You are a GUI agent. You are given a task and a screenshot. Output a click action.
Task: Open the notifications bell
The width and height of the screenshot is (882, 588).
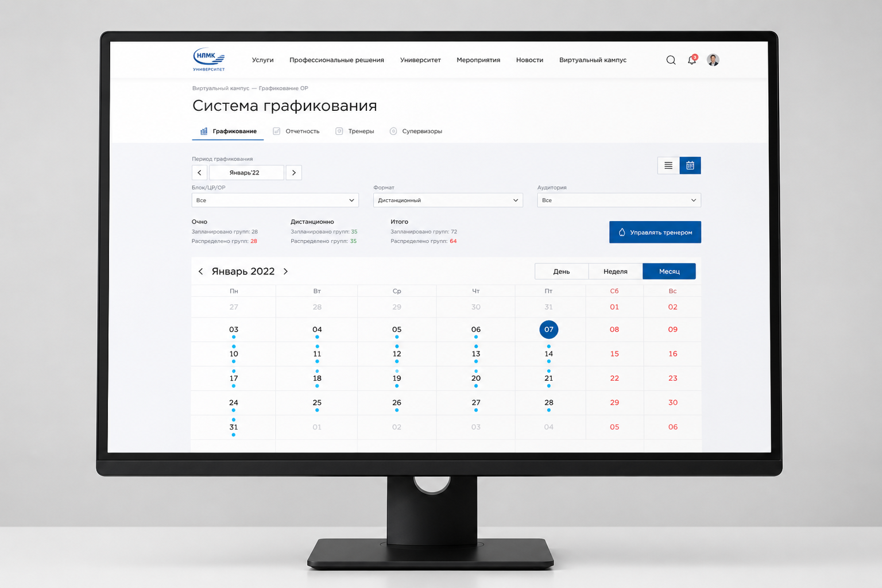tap(692, 60)
